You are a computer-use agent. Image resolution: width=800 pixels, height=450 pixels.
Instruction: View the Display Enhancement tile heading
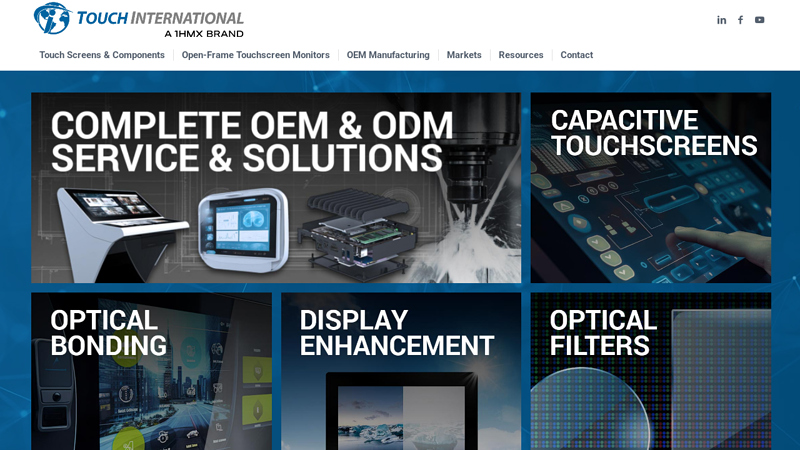(x=396, y=333)
